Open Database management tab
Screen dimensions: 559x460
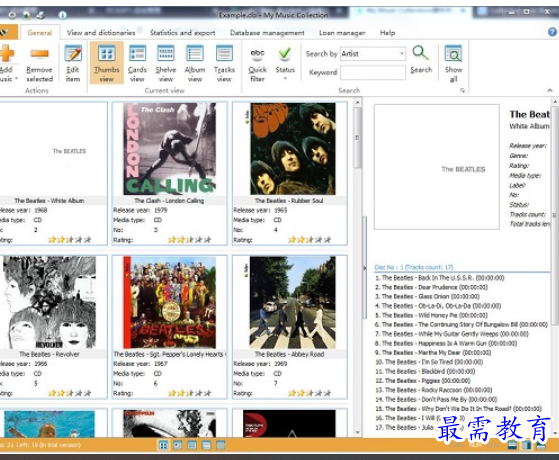point(267,32)
